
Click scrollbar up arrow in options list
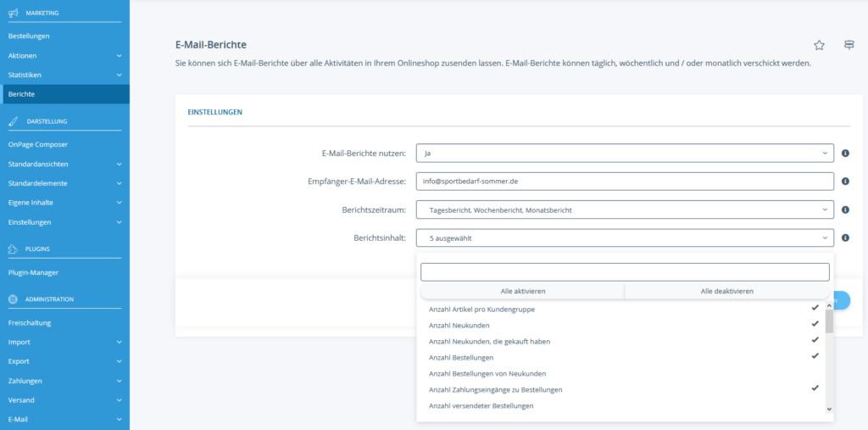pyautogui.click(x=829, y=305)
